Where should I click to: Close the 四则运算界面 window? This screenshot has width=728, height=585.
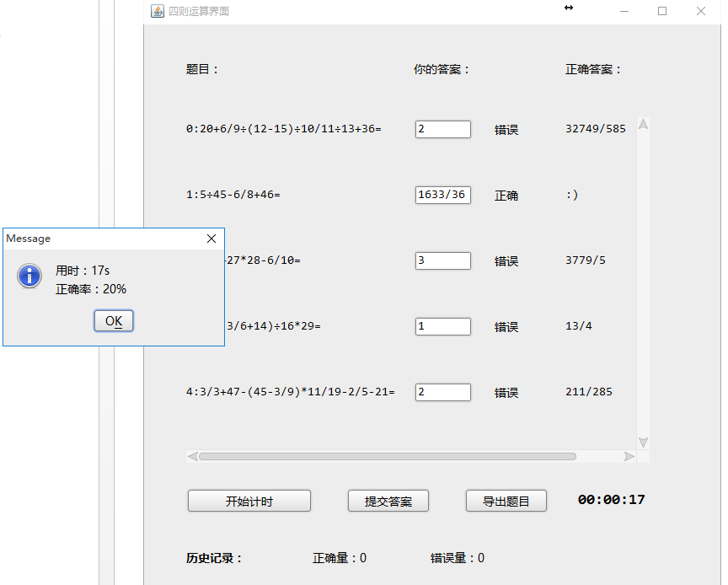coord(701,11)
